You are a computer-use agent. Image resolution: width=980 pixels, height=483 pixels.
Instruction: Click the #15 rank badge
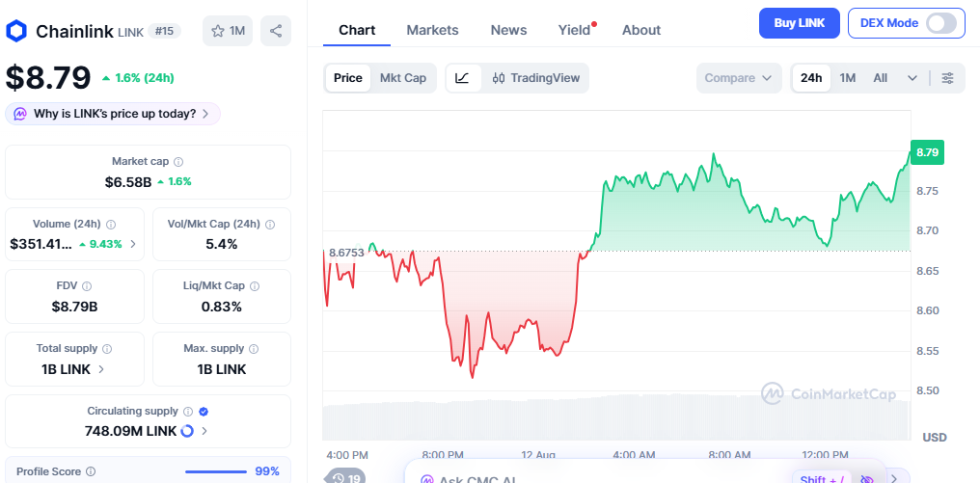coord(164,31)
